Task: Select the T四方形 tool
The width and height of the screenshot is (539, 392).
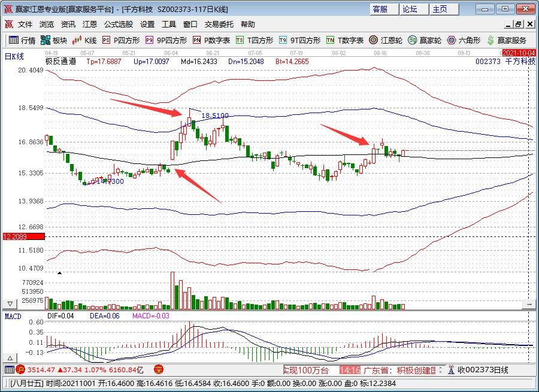Action: tap(255, 41)
